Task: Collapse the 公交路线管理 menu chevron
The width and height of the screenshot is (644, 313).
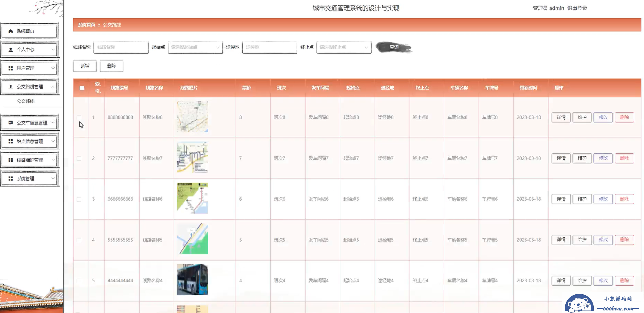Action: [53, 87]
